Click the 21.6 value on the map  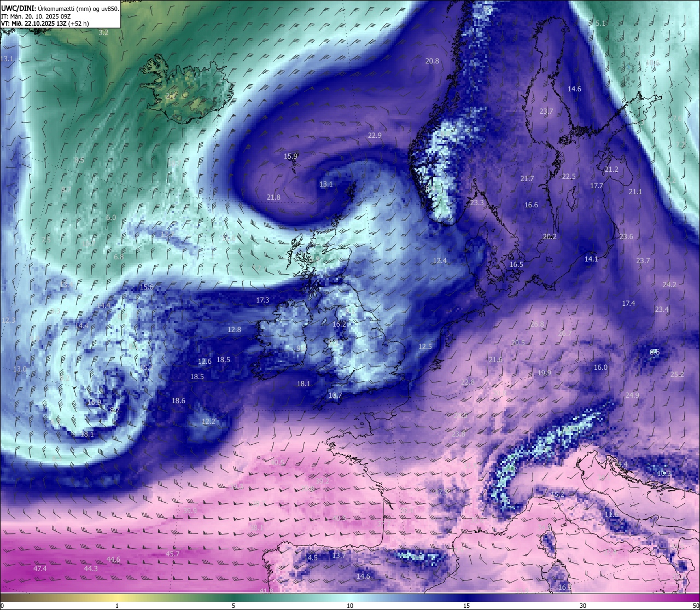click(495, 359)
